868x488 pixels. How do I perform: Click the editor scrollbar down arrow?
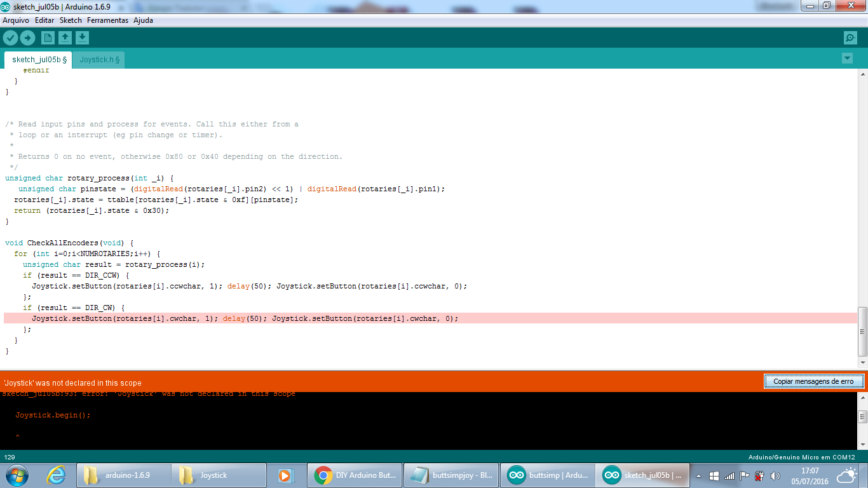click(862, 362)
